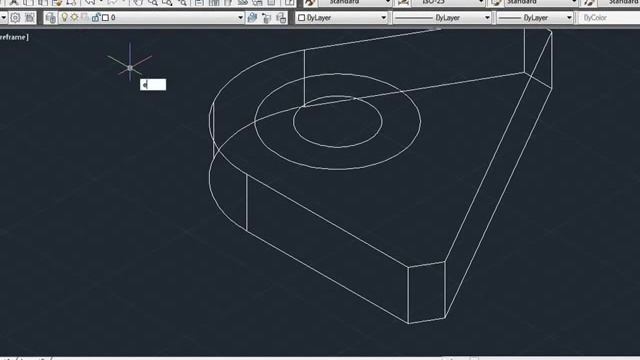Image resolution: width=640 pixels, height=360 pixels.
Task: Click the Dimension Style icon beside ISO-25
Action: coord(403,2)
